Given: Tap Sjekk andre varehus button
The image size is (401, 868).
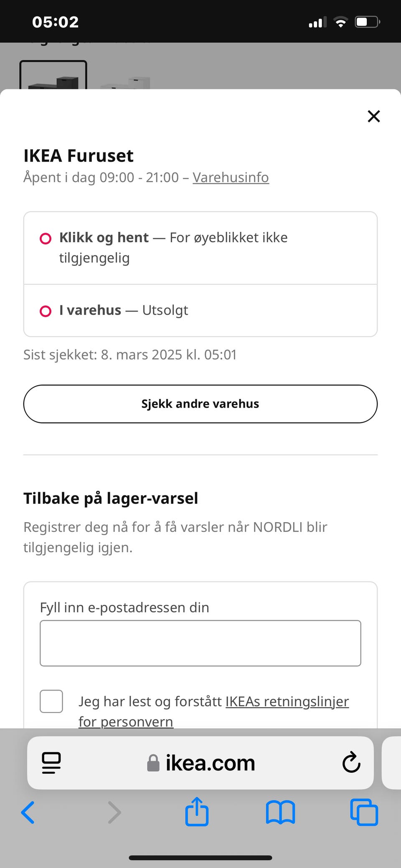Looking at the screenshot, I should click(x=200, y=404).
